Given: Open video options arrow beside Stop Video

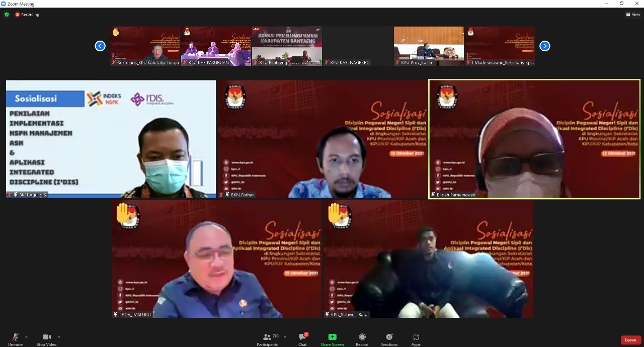Looking at the screenshot, I should (x=59, y=337).
